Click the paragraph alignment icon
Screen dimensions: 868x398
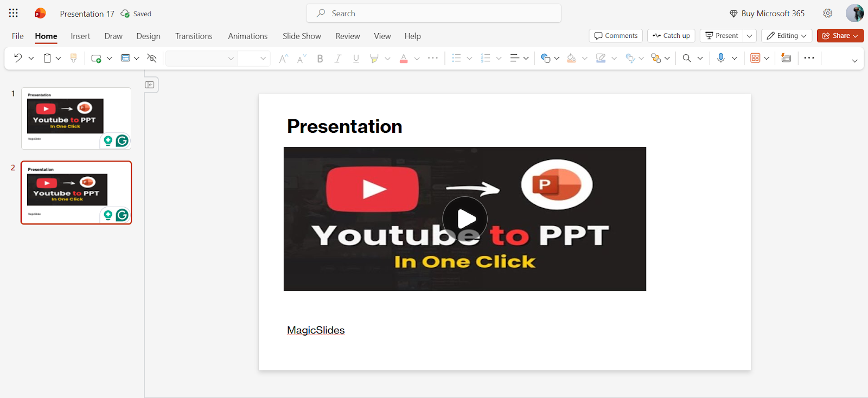pyautogui.click(x=514, y=58)
